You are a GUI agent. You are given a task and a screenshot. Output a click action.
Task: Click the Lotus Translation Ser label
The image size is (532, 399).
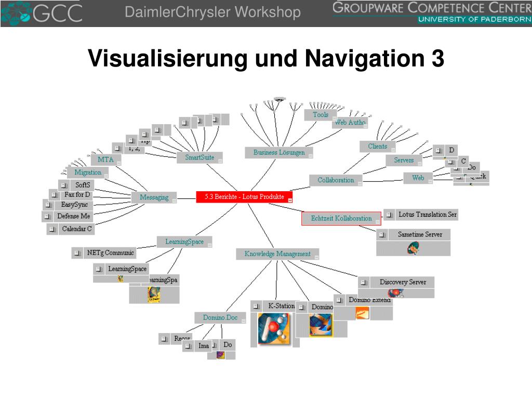coord(428,215)
